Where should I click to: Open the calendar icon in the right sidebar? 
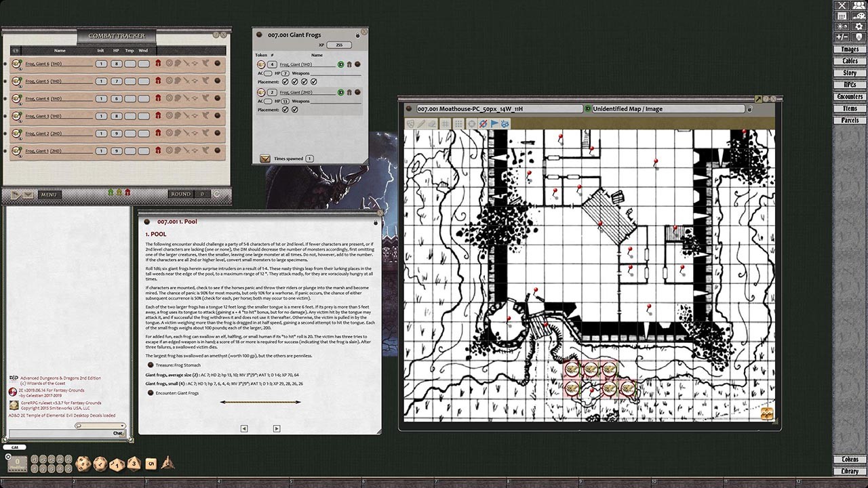click(842, 16)
